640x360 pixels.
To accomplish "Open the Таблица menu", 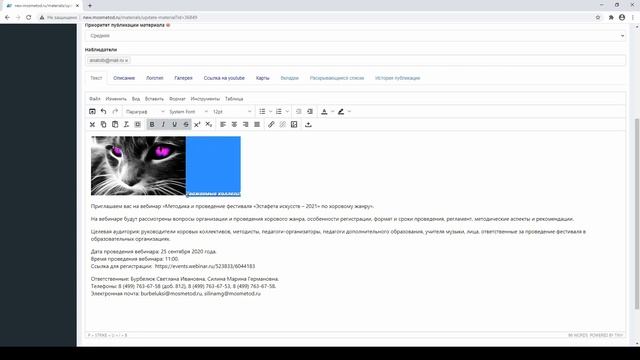I will (x=234, y=99).
